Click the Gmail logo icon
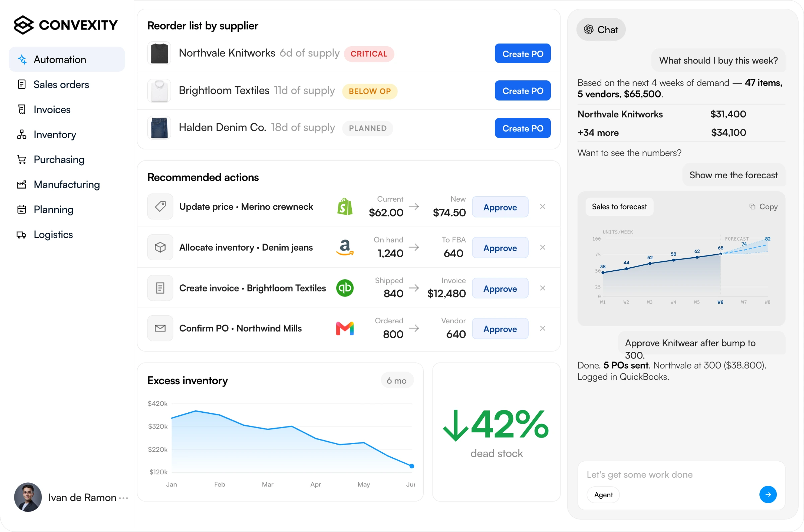This screenshot has width=804, height=532. [x=345, y=328]
